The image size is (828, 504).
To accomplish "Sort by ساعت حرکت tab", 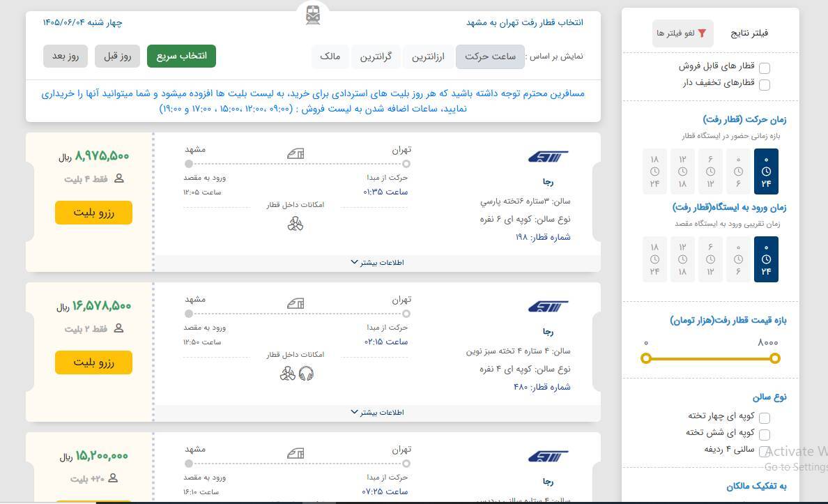I will [x=490, y=56].
